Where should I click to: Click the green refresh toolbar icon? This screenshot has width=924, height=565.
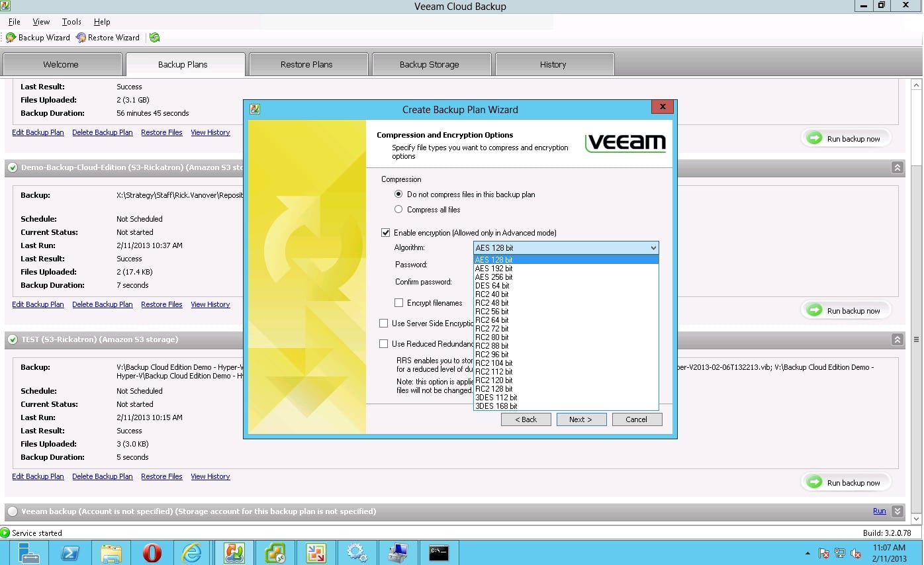(154, 38)
